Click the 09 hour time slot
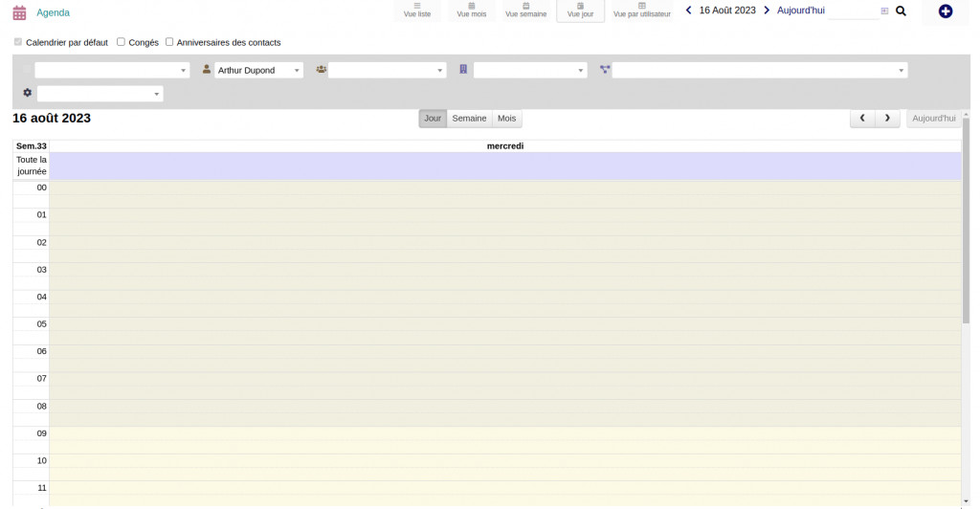This screenshot has width=980, height=509. (505, 440)
